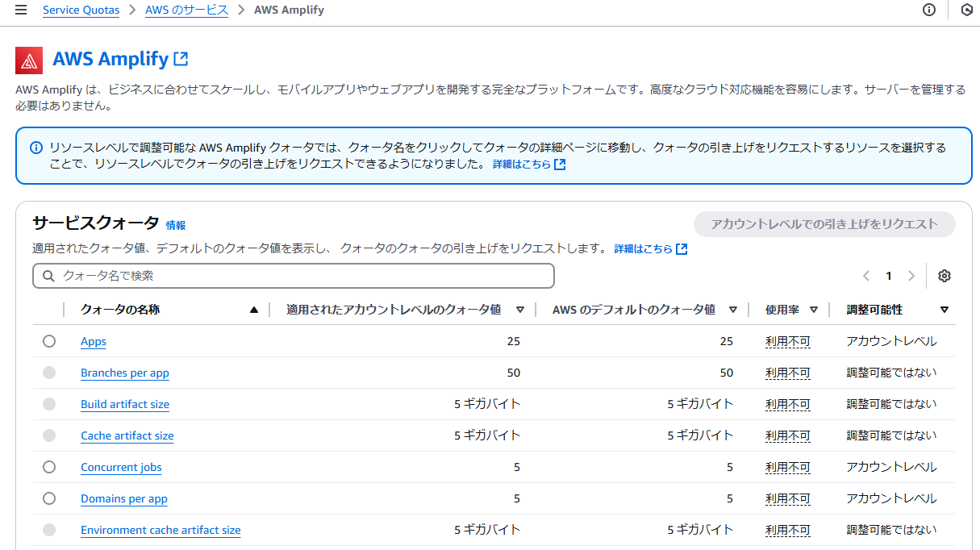This screenshot has height=550, width=980.
Task: Click the AWS Amplify red logo icon
Action: point(29,60)
